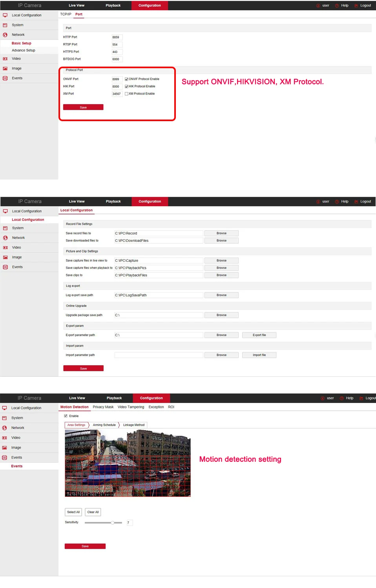Save motion detection settings
The width and height of the screenshot is (376, 588).
point(85,546)
